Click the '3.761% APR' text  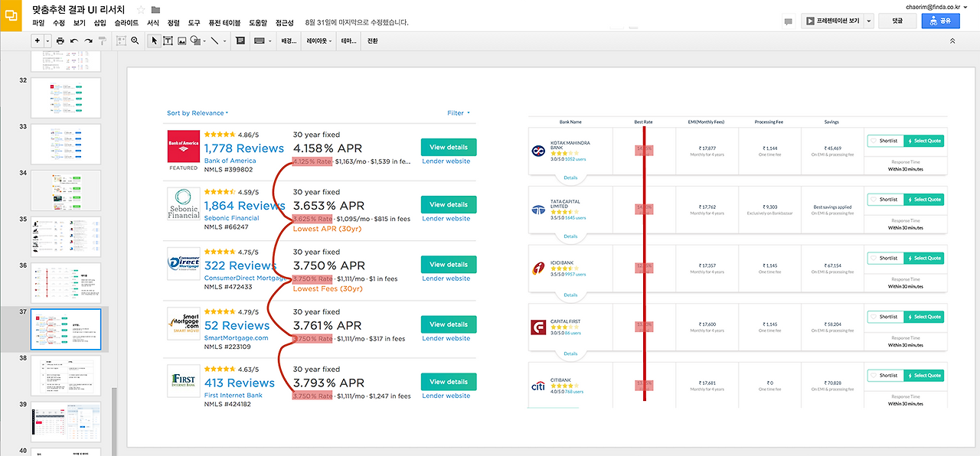328,326
